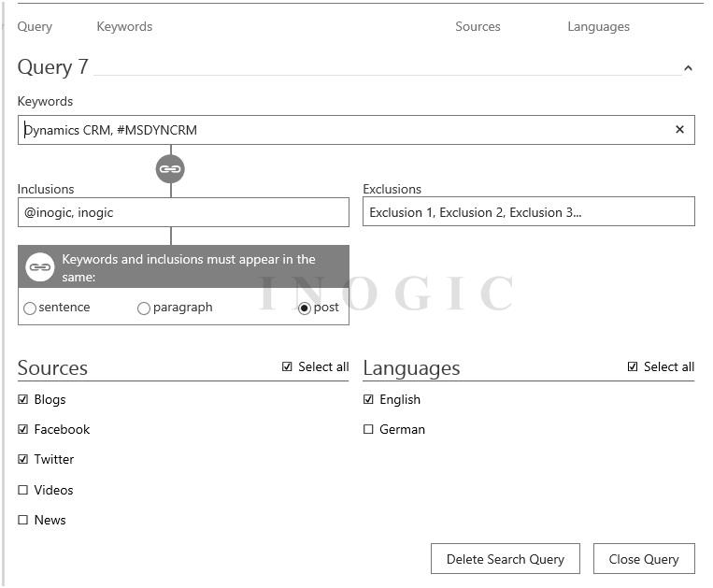Click the Inclusions label
This screenshot has height=588, width=713.
click(46, 189)
